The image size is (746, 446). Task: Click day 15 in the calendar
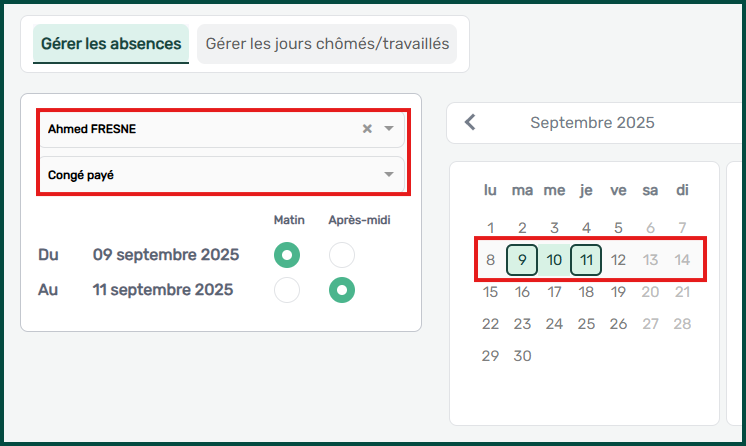490,292
